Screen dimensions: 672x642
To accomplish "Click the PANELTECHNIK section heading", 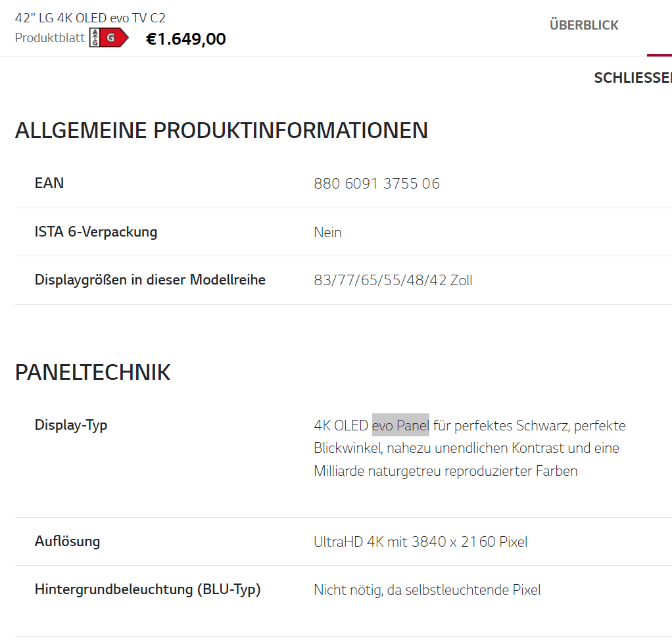I will [x=93, y=372].
